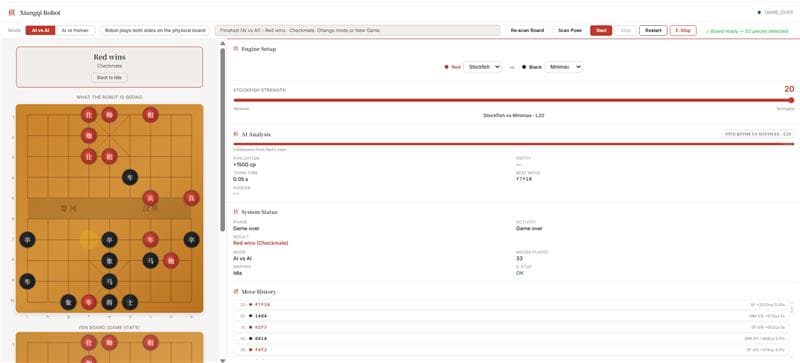This screenshot has width=800, height=363.
Task: Click the 0.05 s think time value
Action: (241, 179)
